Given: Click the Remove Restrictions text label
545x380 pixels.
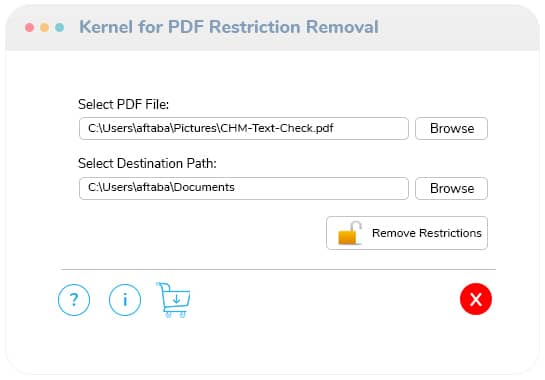Looking at the screenshot, I should click(427, 233).
